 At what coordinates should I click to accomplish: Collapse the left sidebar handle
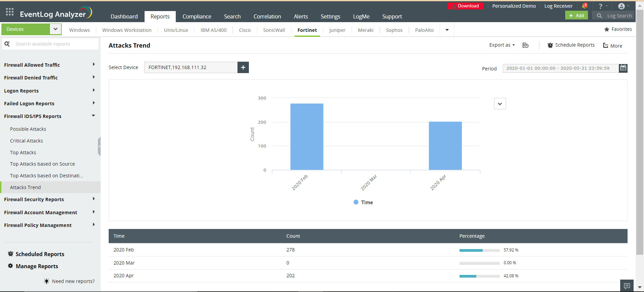pos(99,147)
